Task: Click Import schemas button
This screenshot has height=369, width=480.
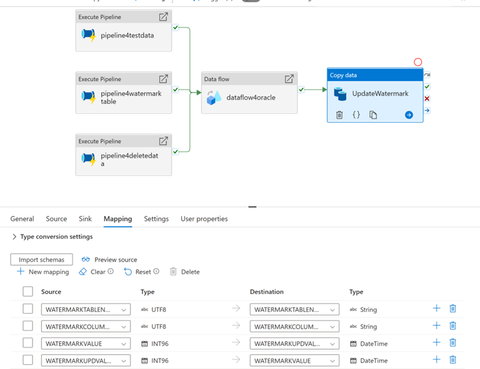Action: [41, 259]
